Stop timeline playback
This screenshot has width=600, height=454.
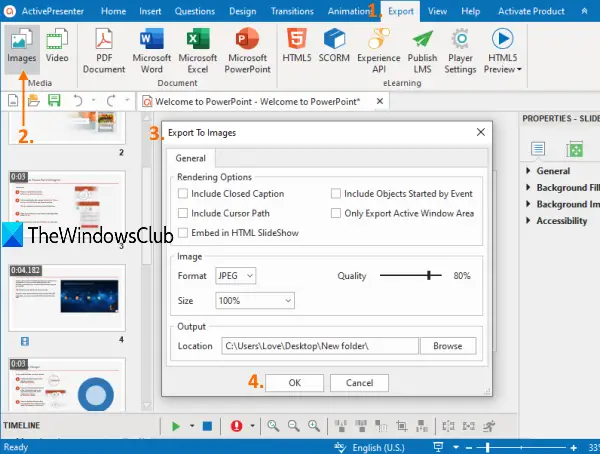[x=207, y=426]
